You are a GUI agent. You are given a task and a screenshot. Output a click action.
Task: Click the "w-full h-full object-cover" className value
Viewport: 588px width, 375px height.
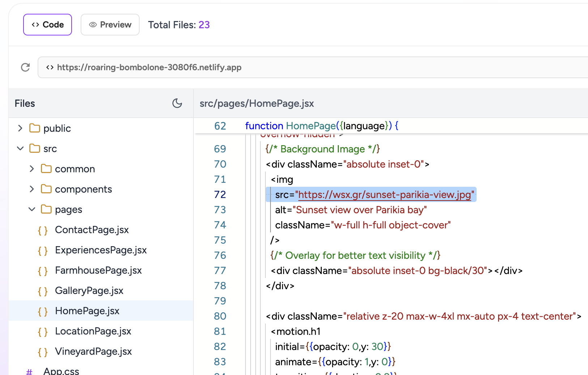pyautogui.click(x=391, y=225)
